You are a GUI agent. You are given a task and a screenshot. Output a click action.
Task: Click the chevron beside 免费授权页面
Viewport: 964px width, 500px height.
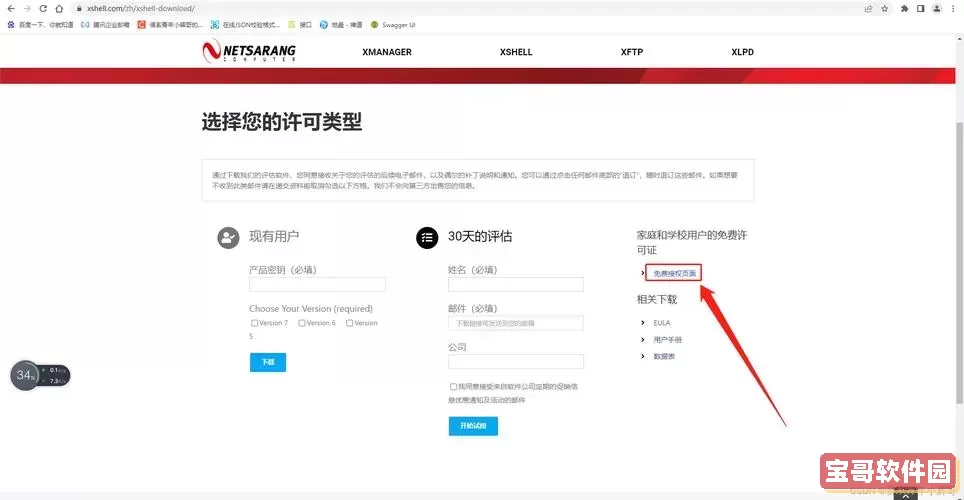click(x=643, y=273)
